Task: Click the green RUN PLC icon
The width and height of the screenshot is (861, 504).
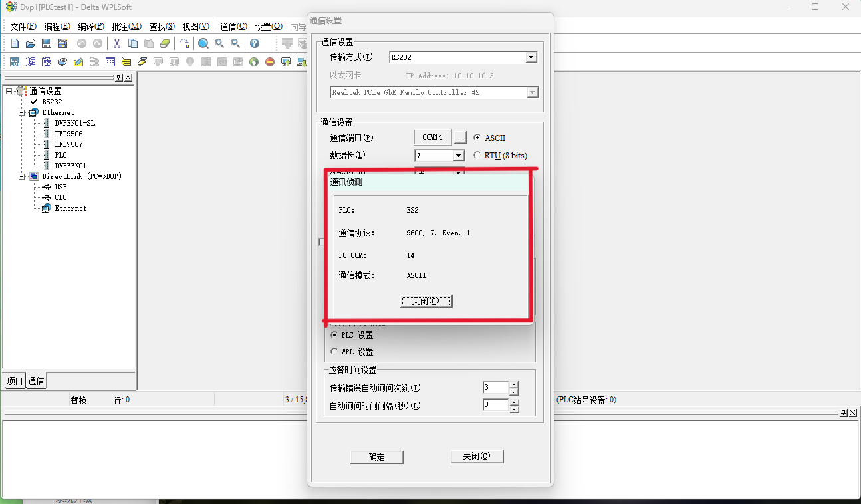Action: click(254, 62)
